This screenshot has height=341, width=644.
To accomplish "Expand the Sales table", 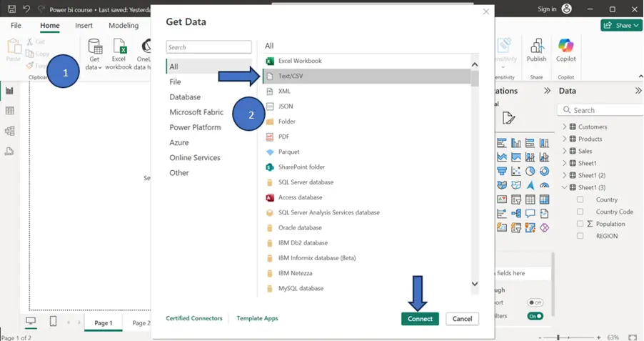I will (564, 151).
